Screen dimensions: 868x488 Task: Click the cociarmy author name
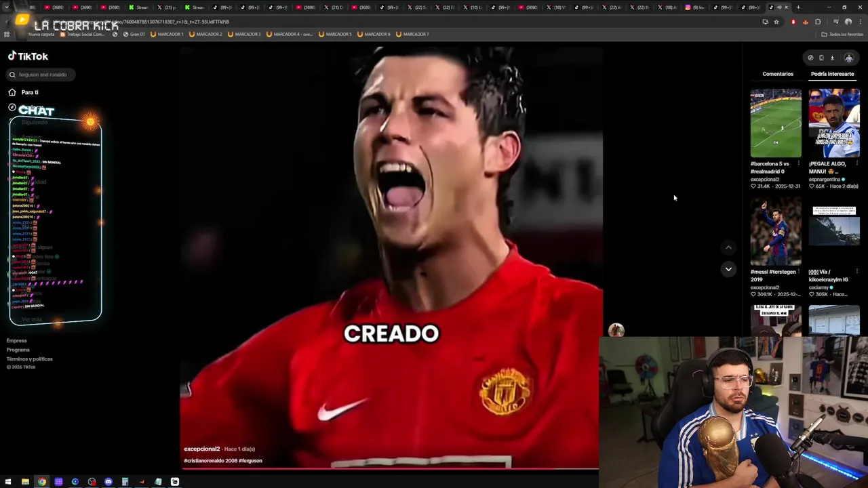(x=819, y=287)
